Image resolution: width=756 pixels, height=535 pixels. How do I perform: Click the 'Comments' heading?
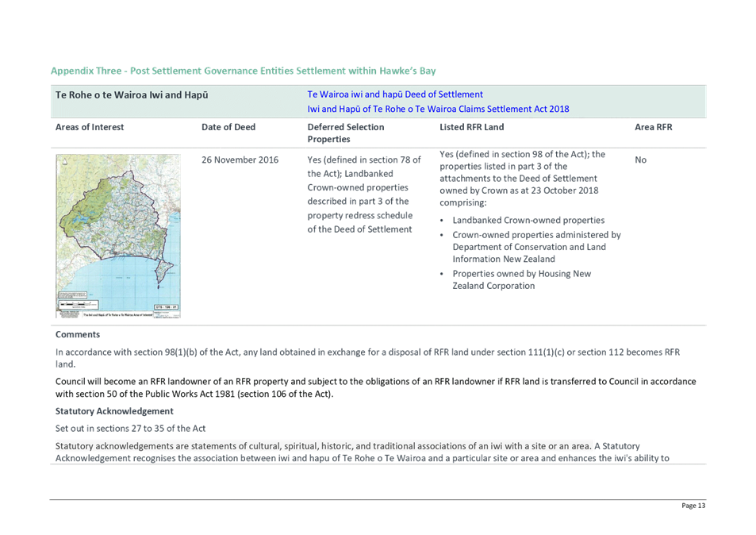click(78, 335)
